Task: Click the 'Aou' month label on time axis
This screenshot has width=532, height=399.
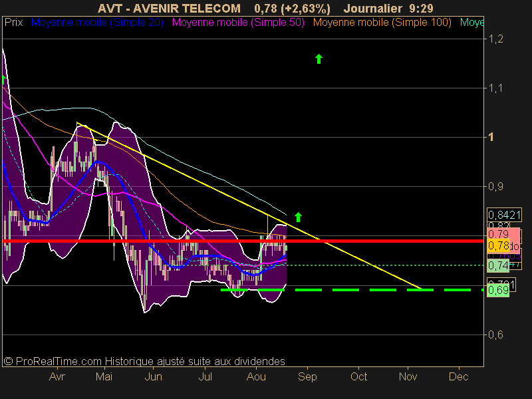Action: coord(256,376)
